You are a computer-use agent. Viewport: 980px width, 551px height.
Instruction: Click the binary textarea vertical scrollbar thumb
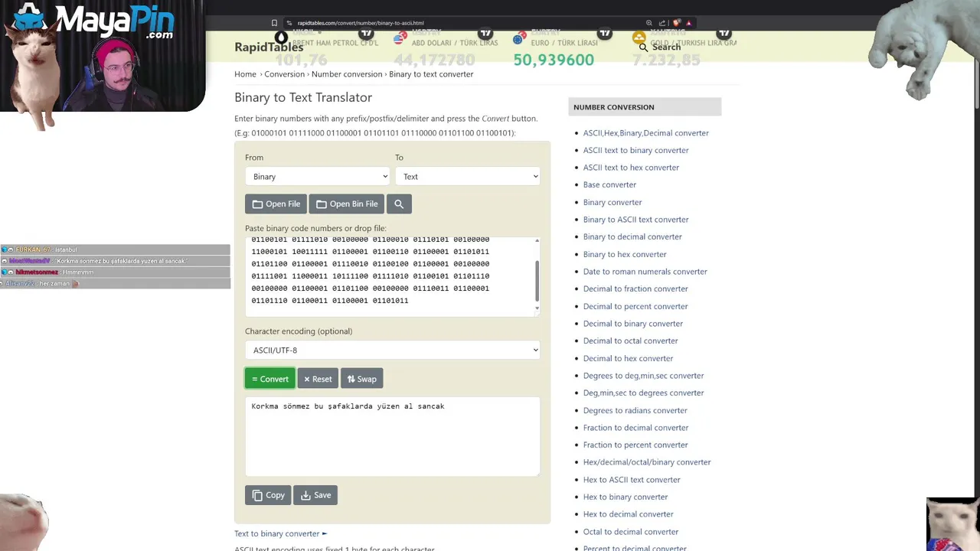[x=537, y=281]
